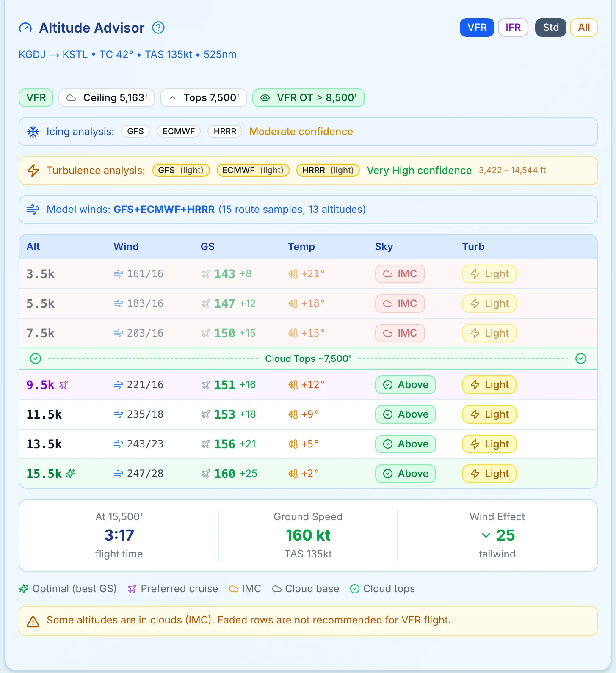The width and height of the screenshot is (616, 673).
Task: Click the Temp column header
Action: 301,247
